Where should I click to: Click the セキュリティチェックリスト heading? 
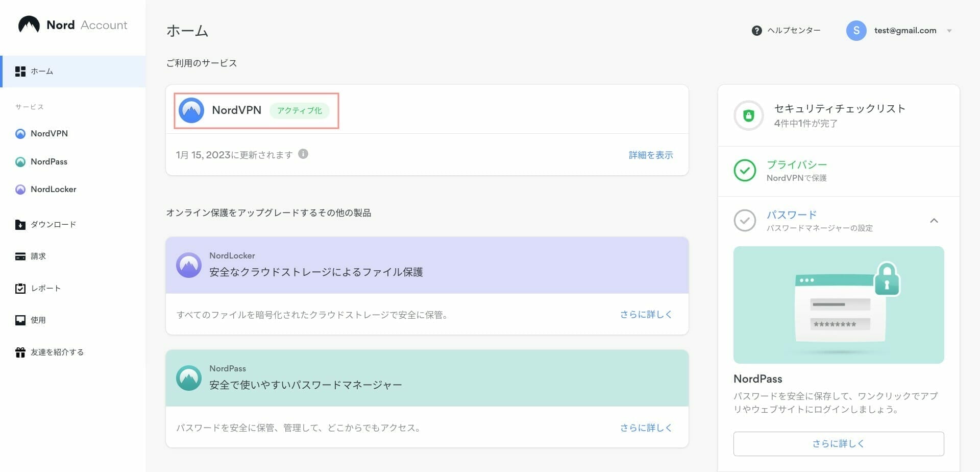(840, 108)
